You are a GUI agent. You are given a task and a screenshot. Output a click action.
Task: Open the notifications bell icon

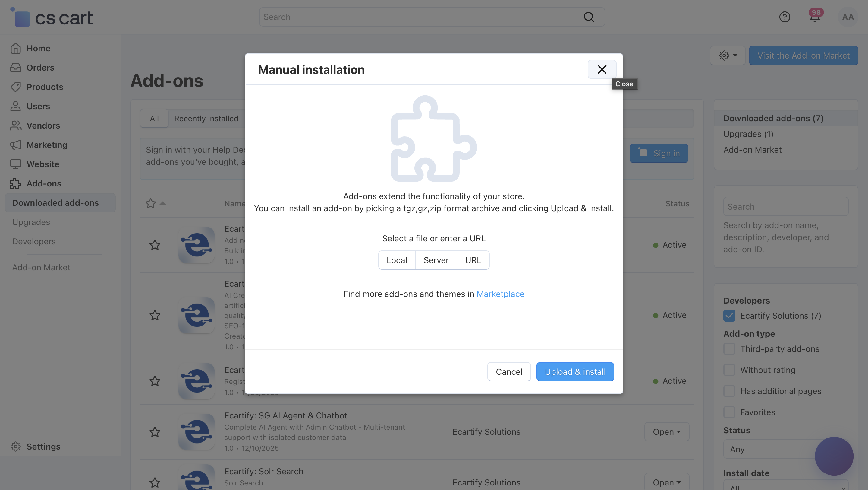tap(815, 17)
